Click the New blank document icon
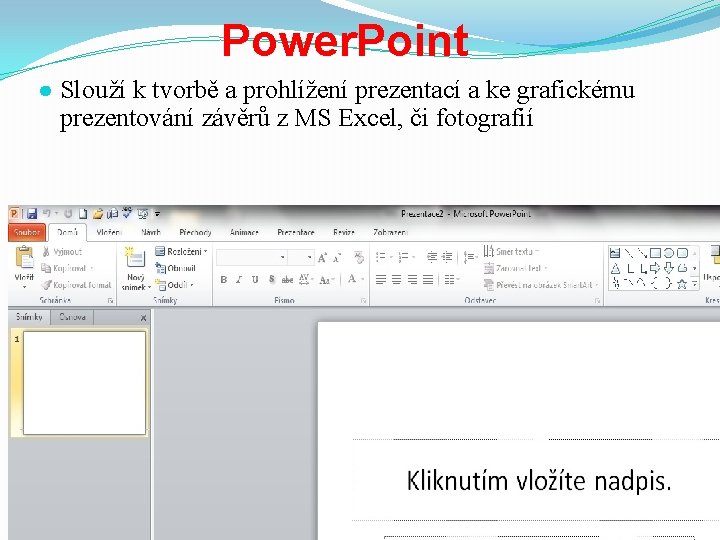The height and width of the screenshot is (540, 720). (x=83, y=214)
